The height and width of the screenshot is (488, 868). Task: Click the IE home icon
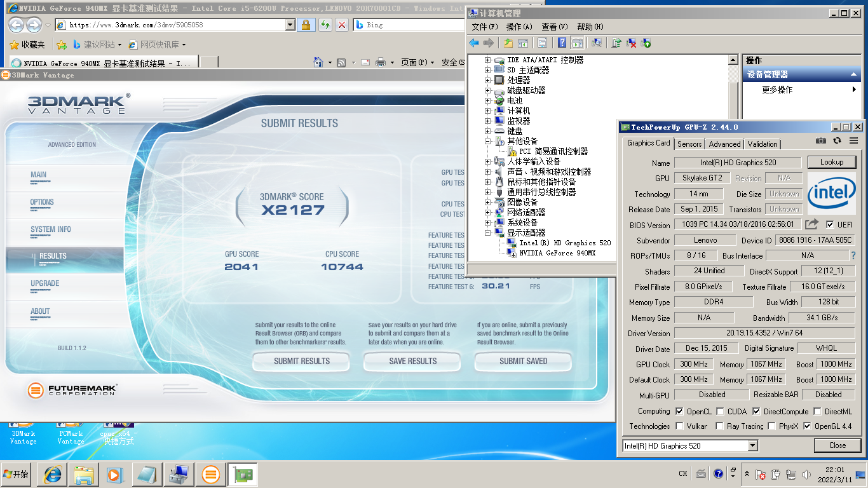(319, 62)
